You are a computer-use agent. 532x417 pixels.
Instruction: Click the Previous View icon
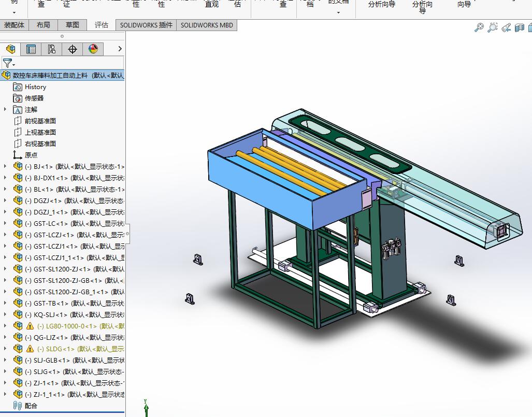click(x=506, y=27)
